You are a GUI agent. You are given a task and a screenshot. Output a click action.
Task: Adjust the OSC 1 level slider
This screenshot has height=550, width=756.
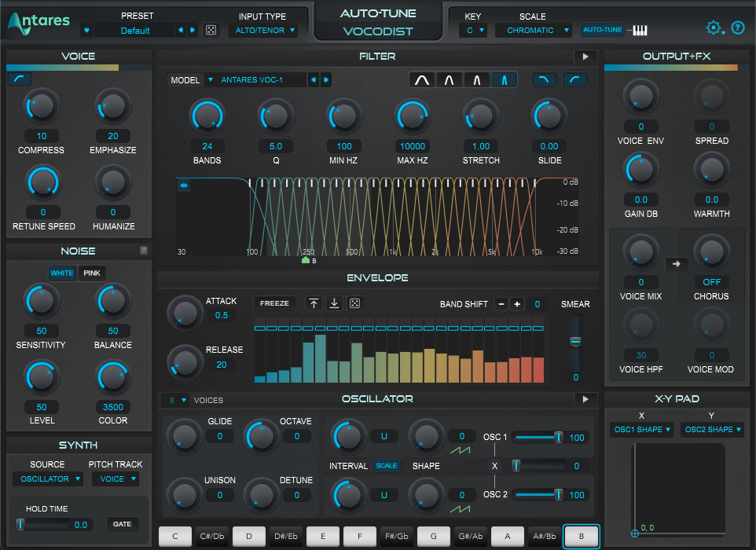coord(538,437)
